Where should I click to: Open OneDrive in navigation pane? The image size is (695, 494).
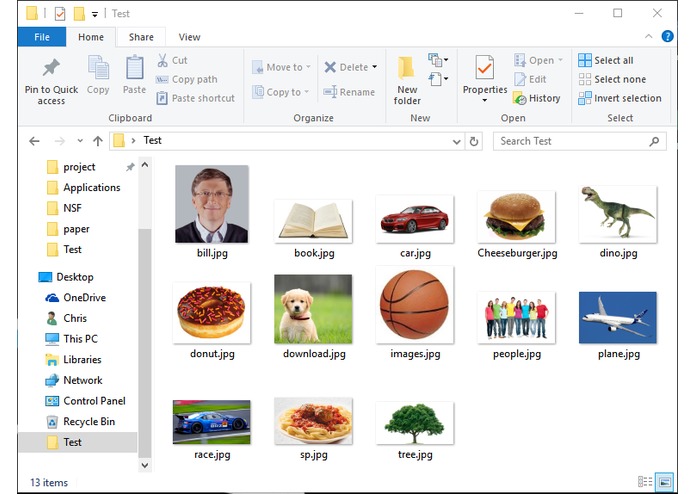(76, 297)
